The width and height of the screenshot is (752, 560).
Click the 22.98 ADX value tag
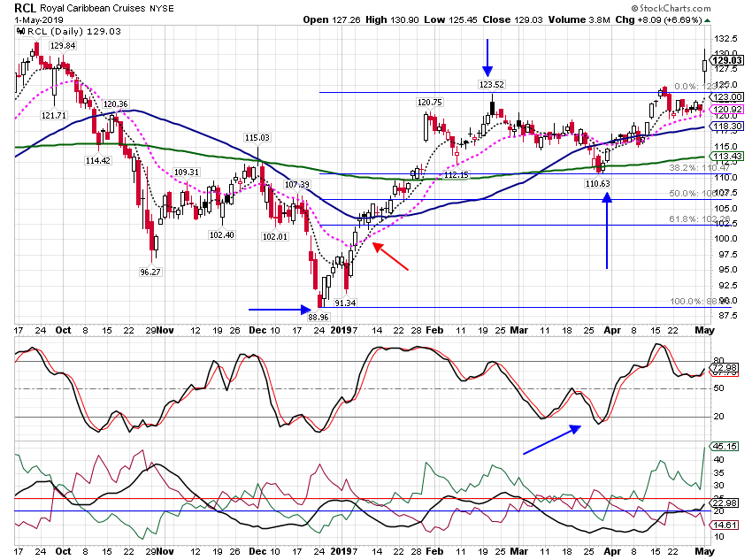point(725,503)
